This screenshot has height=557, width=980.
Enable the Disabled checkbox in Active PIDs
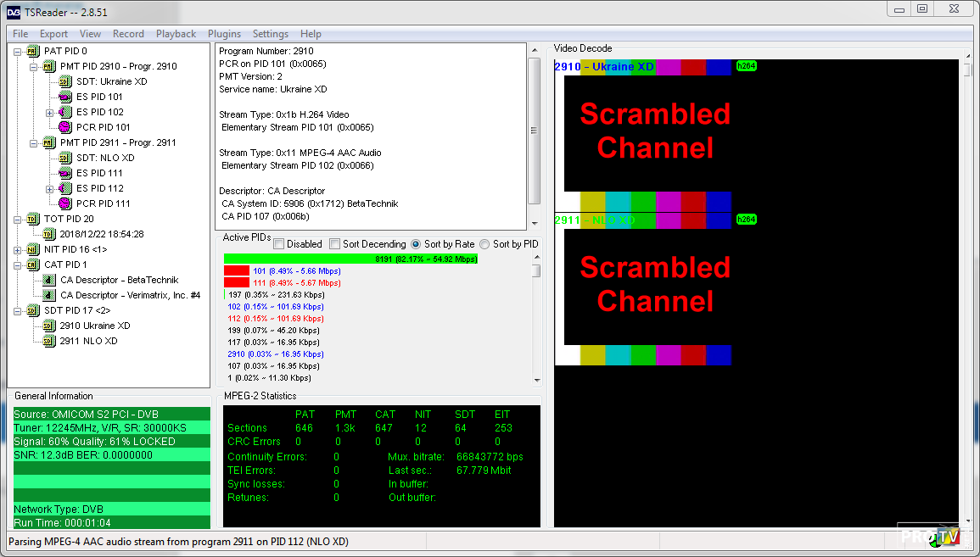point(279,244)
